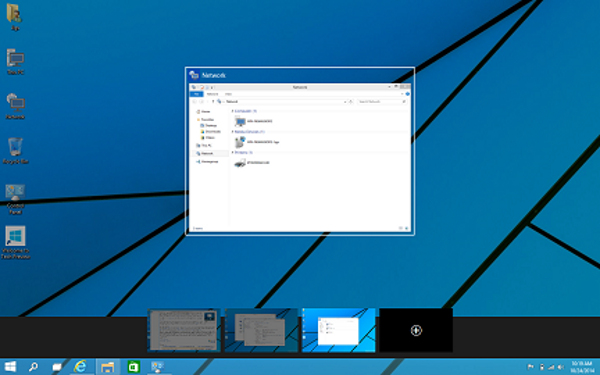This screenshot has width=600, height=375.
Task: Open the taskbar clock and date
Action: point(582,367)
